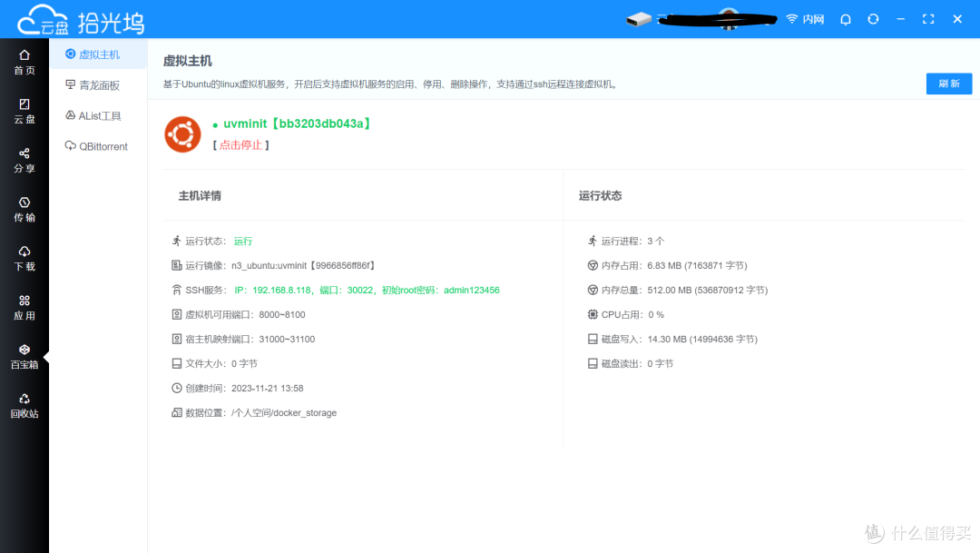
Task: Select the 百宝箱 toolbox section
Action: point(24,357)
